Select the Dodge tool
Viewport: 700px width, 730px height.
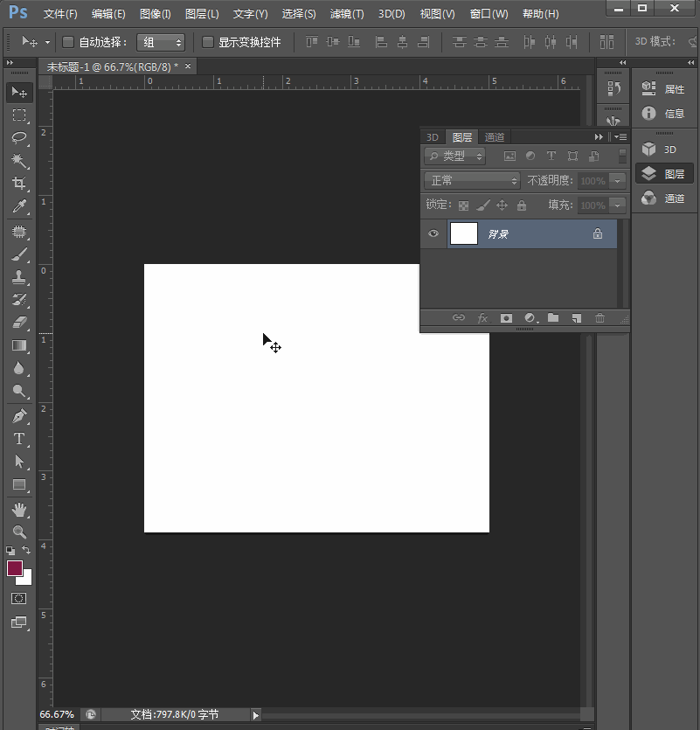pos(19,391)
